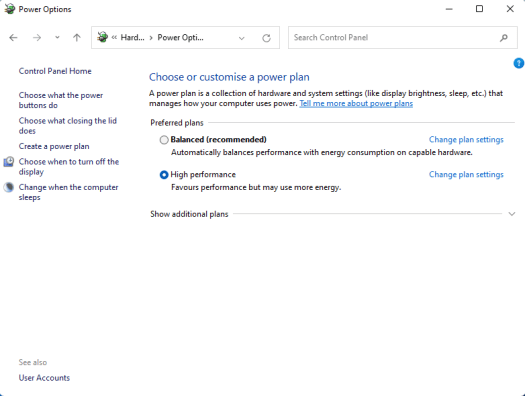
Task: Open recent locations dropdown arrow
Action: point(57,37)
